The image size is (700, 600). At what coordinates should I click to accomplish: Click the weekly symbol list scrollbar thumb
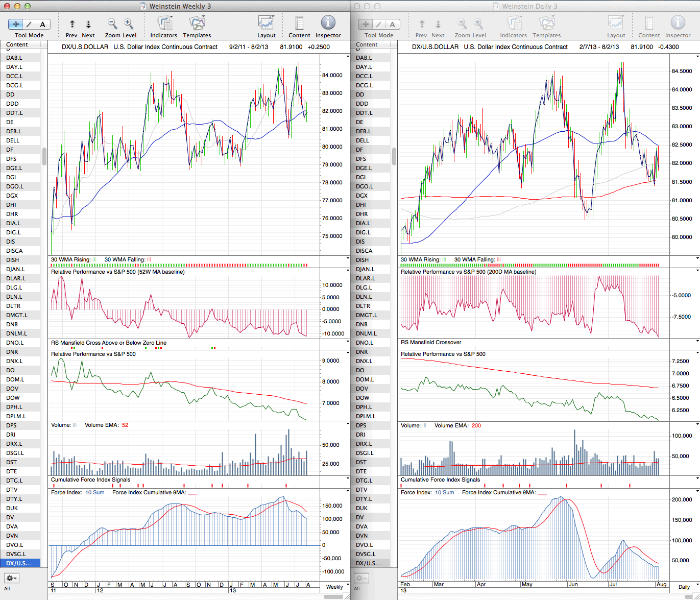click(x=44, y=156)
